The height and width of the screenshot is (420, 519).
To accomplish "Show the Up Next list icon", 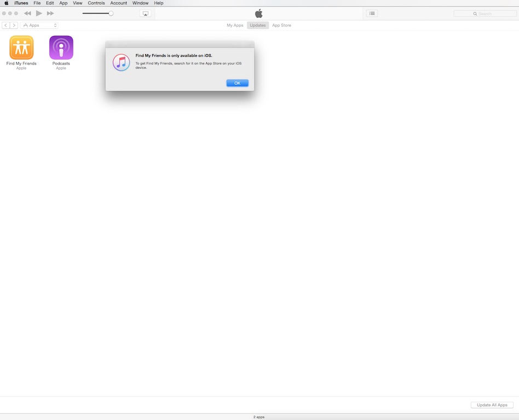I will pos(372,13).
